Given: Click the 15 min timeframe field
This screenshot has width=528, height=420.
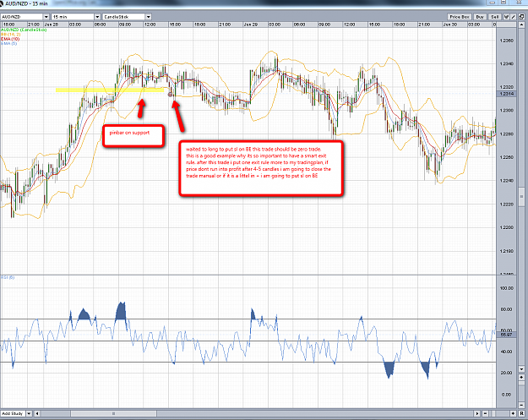Looking at the screenshot, I should click(x=73, y=17).
